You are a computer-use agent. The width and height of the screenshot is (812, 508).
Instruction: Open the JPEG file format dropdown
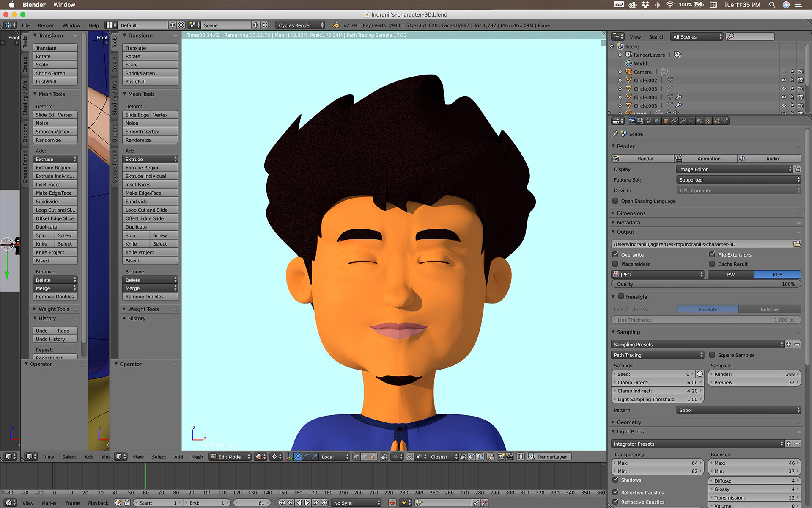click(x=658, y=274)
